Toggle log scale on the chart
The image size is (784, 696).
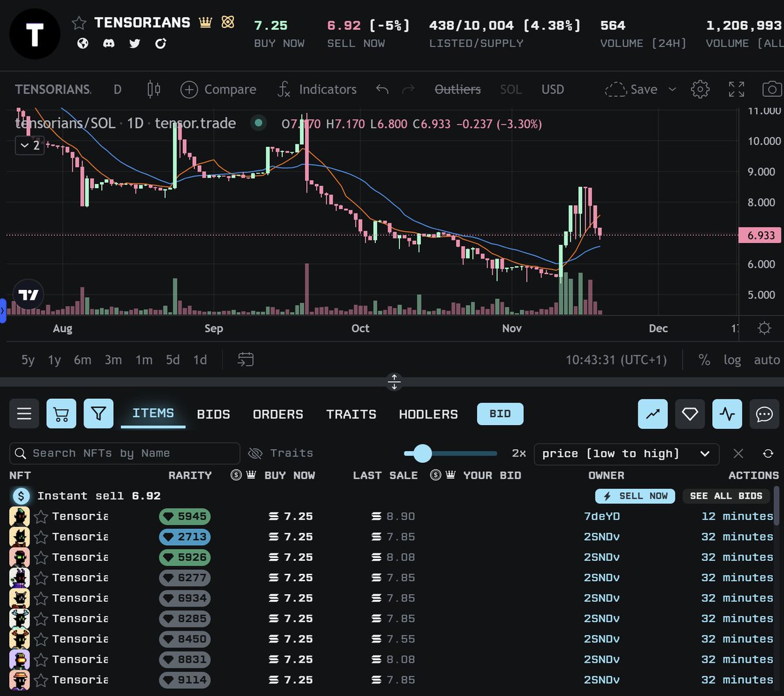[x=732, y=360]
